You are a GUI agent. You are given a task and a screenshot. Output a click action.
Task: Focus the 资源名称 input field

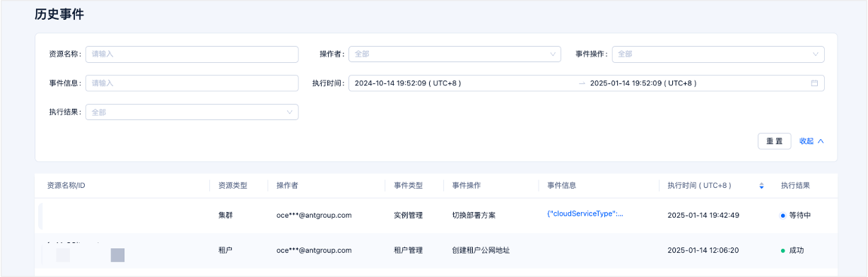[192, 54]
